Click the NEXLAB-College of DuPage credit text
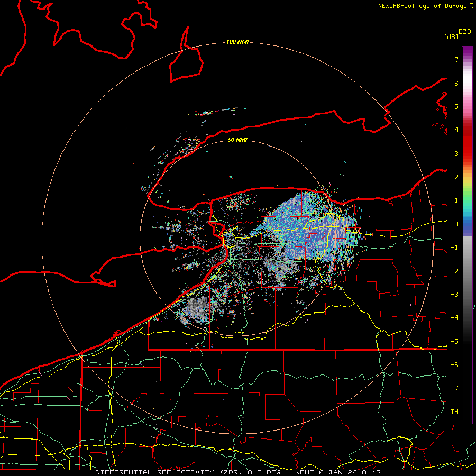The image size is (476, 476). [422, 6]
